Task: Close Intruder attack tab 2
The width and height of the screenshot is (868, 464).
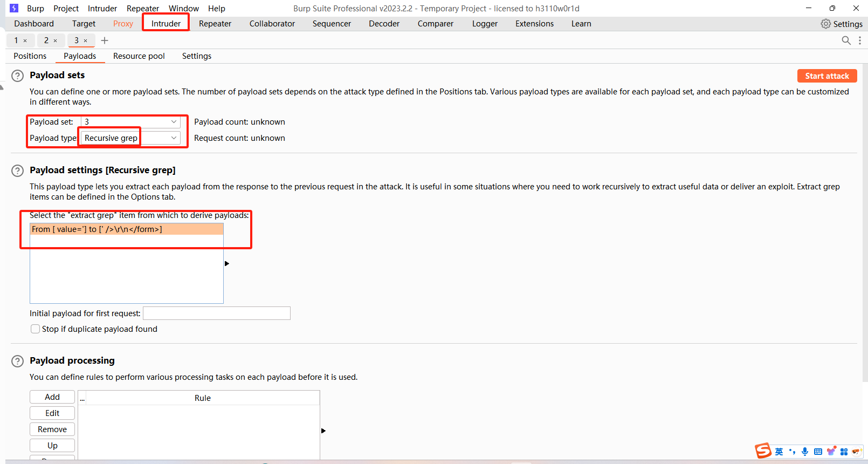Action: [55, 41]
